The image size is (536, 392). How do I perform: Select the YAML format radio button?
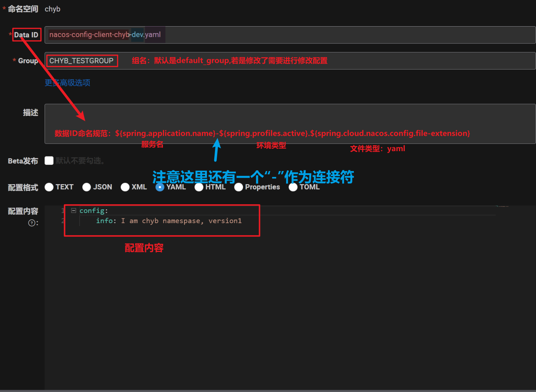click(160, 187)
